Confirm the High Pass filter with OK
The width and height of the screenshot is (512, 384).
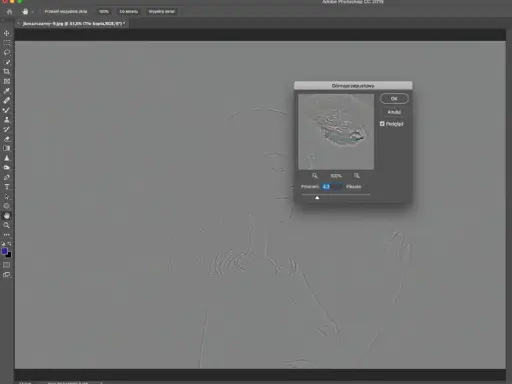click(394, 99)
